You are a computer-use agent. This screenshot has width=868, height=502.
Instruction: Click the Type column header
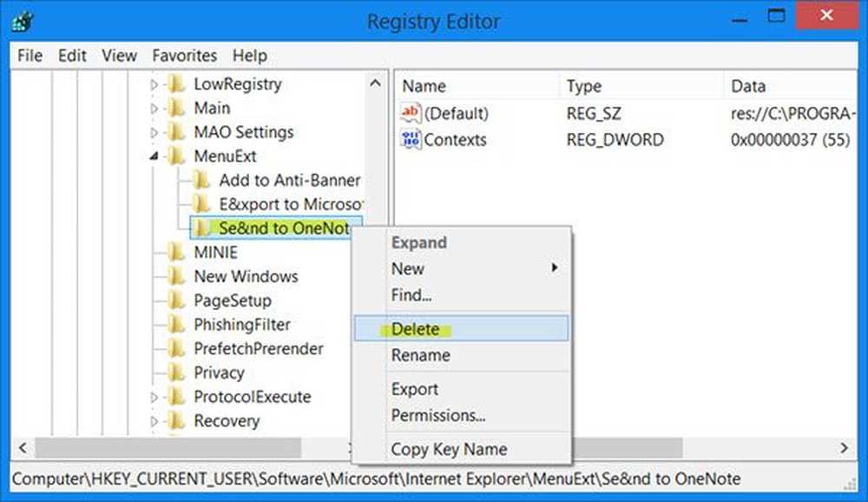click(641, 86)
